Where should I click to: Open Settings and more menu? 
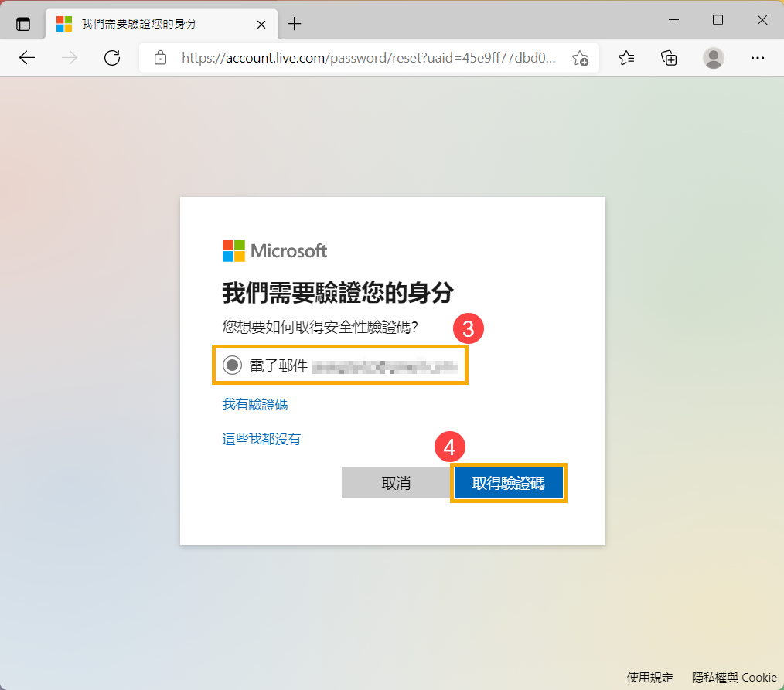tap(758, 58)
